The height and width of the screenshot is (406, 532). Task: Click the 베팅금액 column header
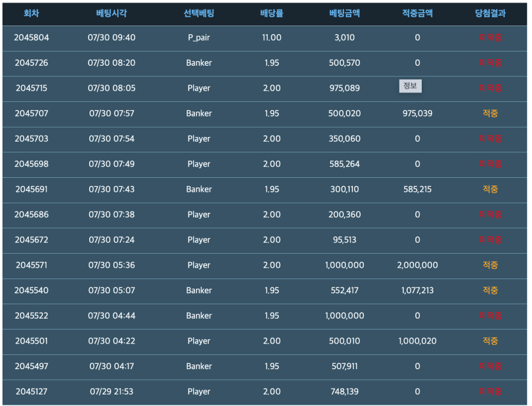coord(345,13)
